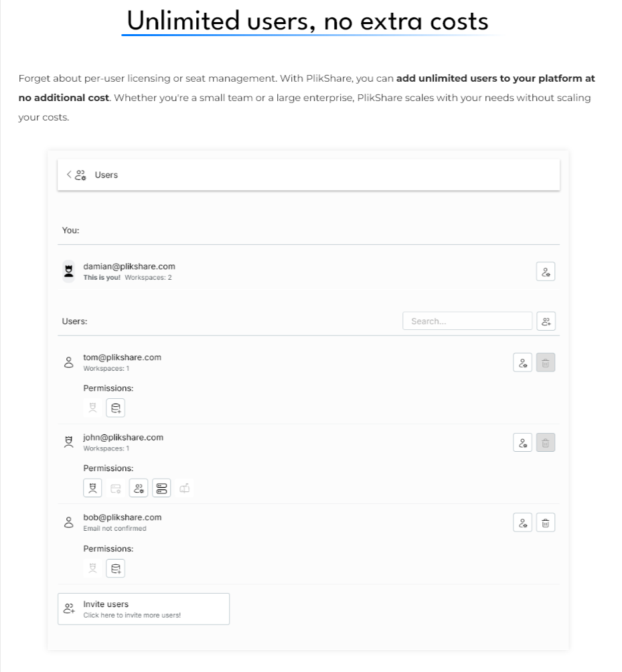Toggle admin permission for bob@plikshare.com
Screen dimensions: 622x672
coord(92,568)
